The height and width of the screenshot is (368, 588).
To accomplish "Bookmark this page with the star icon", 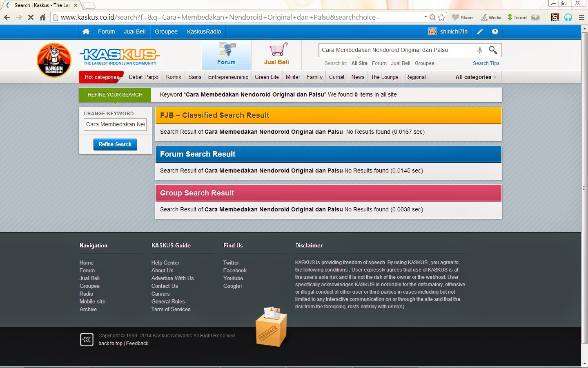I will pyautogui.click(x=442, y=18).
